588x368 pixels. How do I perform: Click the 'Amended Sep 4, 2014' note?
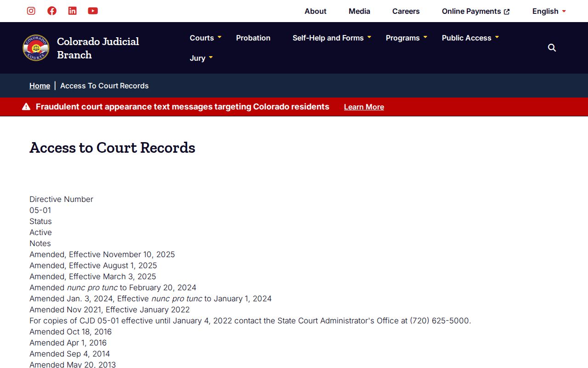tap(70, 354)
